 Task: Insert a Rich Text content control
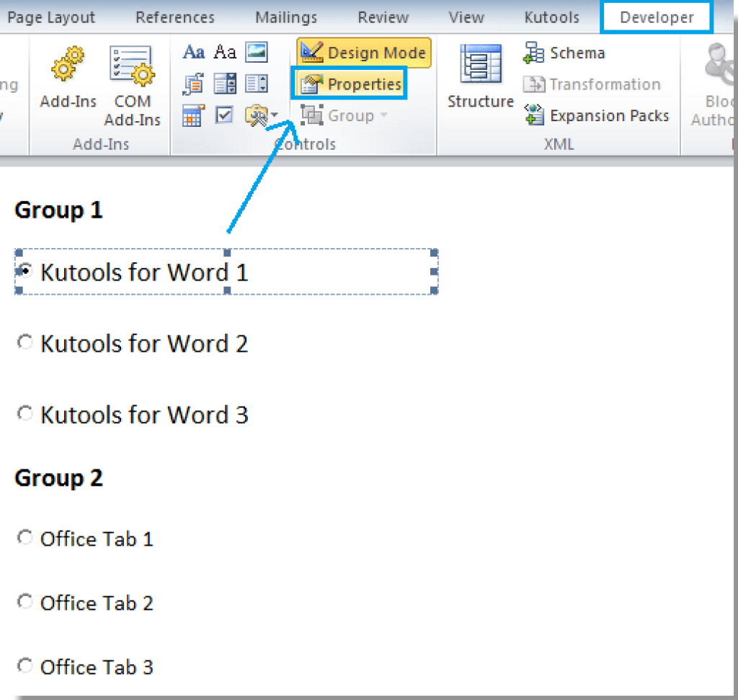(193, 51)
